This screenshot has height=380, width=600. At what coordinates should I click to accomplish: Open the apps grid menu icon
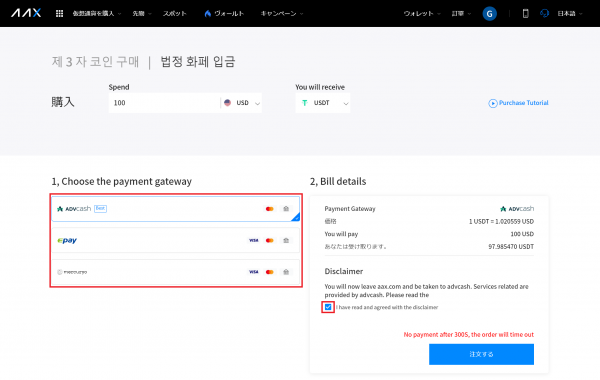pos(59,13)
